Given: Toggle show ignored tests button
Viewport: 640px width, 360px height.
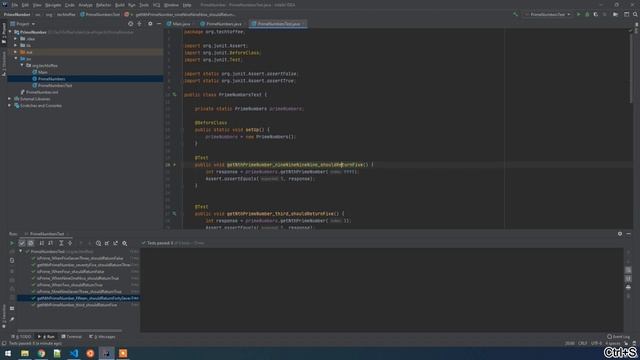Looking at the screenshot, I should 31,243.
